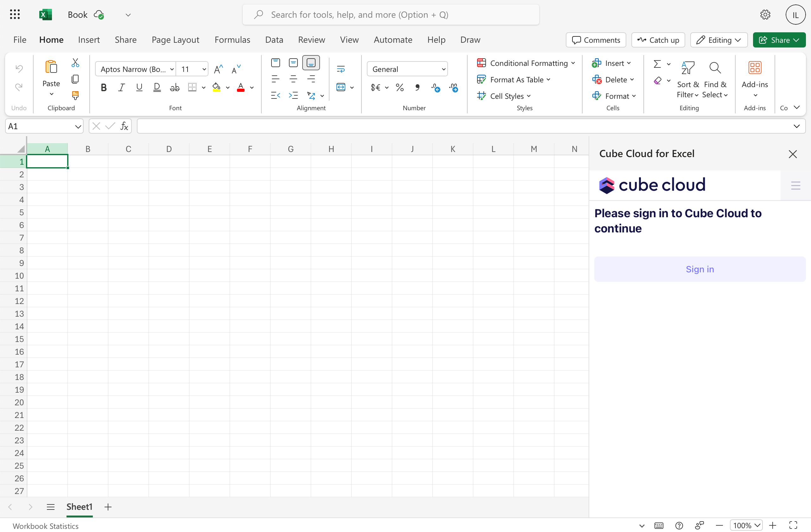The width and height of the screenshot is (811, 532).
Task: Open the General number format dropdown
Action: click(407, 69)
